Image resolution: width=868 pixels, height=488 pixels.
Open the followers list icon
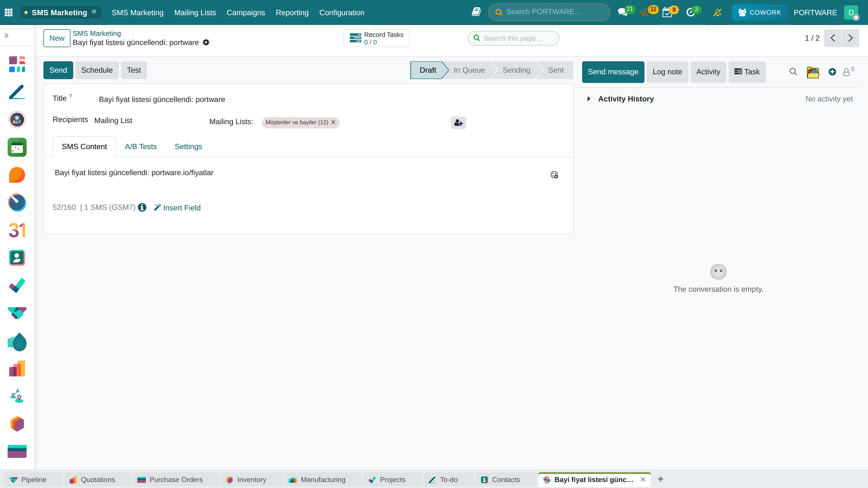[848, 71]
